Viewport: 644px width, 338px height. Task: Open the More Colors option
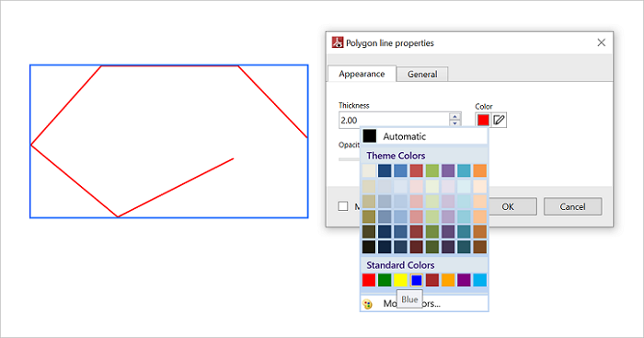[x=424, y=303]
